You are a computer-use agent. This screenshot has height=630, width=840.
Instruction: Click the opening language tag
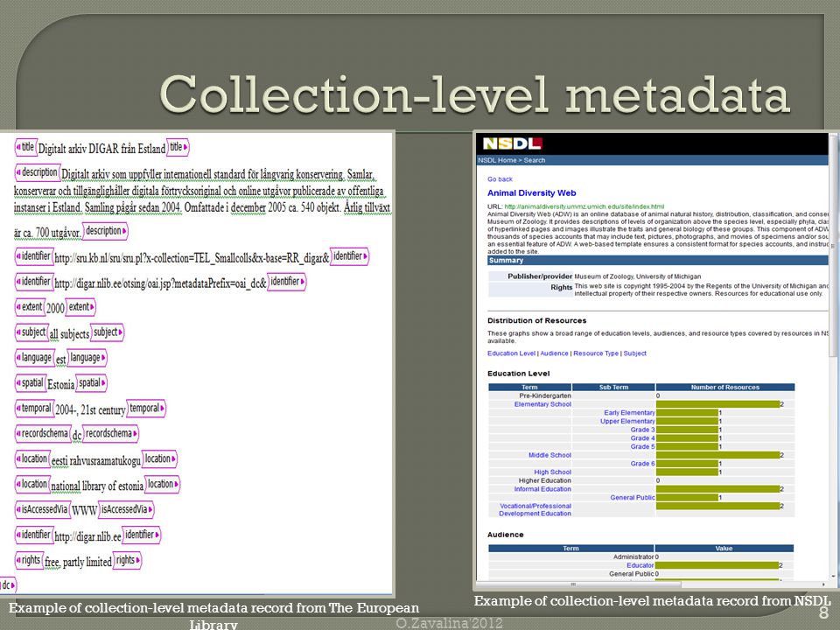coord(34,357)
